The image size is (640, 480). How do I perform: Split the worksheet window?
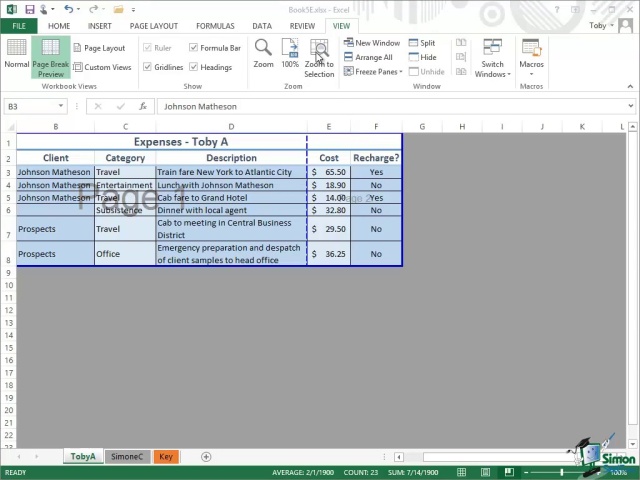tap(422, 43)
